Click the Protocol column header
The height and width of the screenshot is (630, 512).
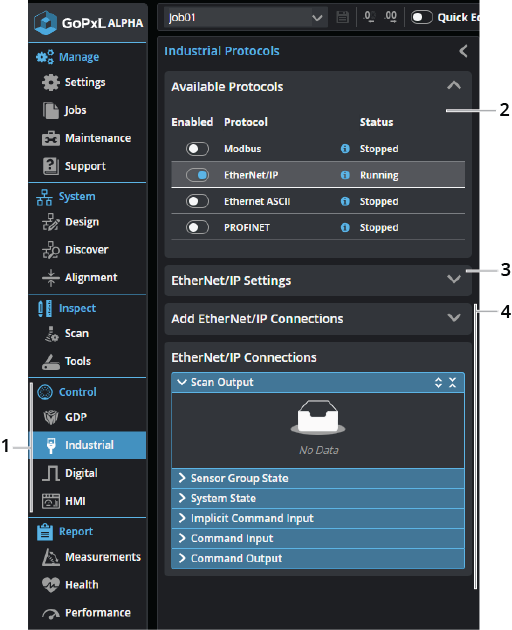click(246, 122)
